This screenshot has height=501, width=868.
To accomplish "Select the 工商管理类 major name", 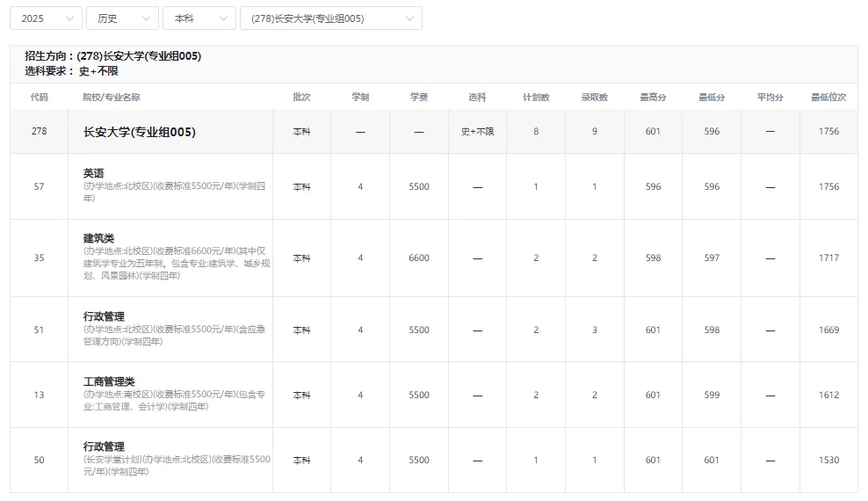I will [109, 381].
